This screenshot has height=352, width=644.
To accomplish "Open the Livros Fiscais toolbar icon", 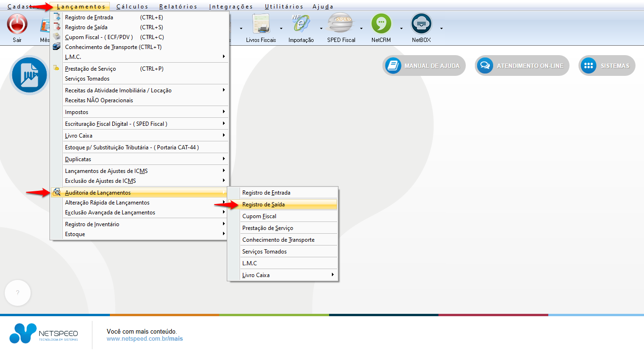I will [261, 25].
